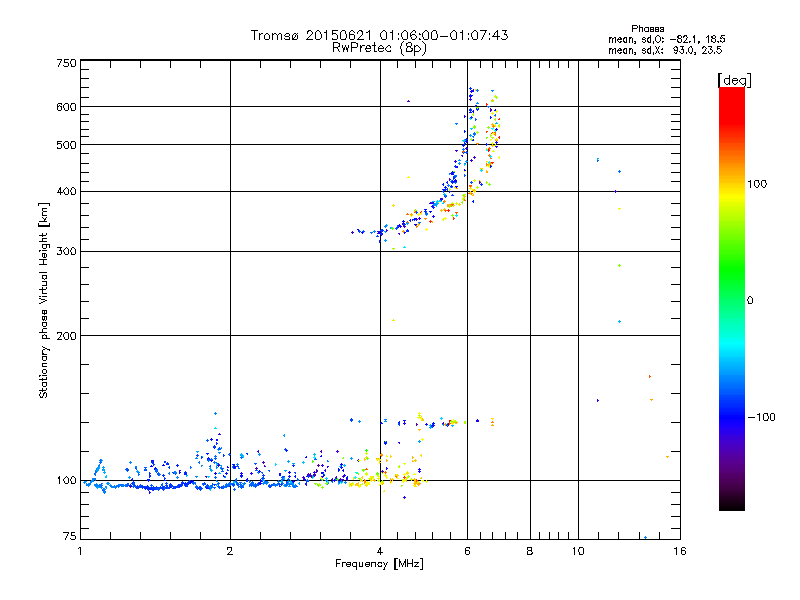Click the x-axis tick label '8'
Screen dimensions: 800x600
[x=530, y=552]
